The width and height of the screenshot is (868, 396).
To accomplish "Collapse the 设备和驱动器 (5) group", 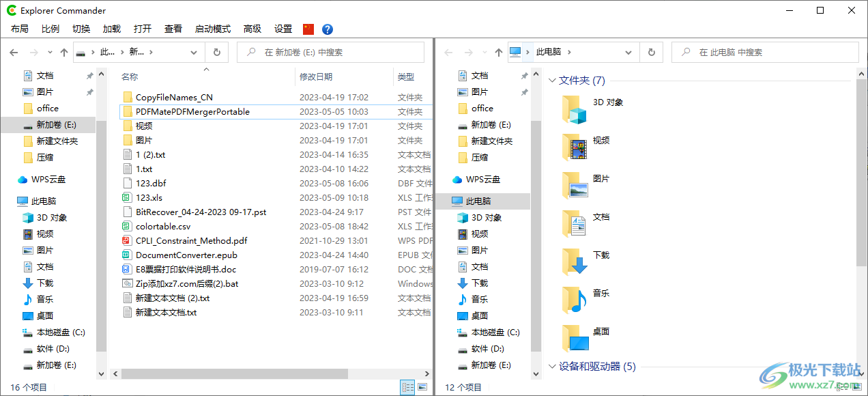I will tap(552, 366).
